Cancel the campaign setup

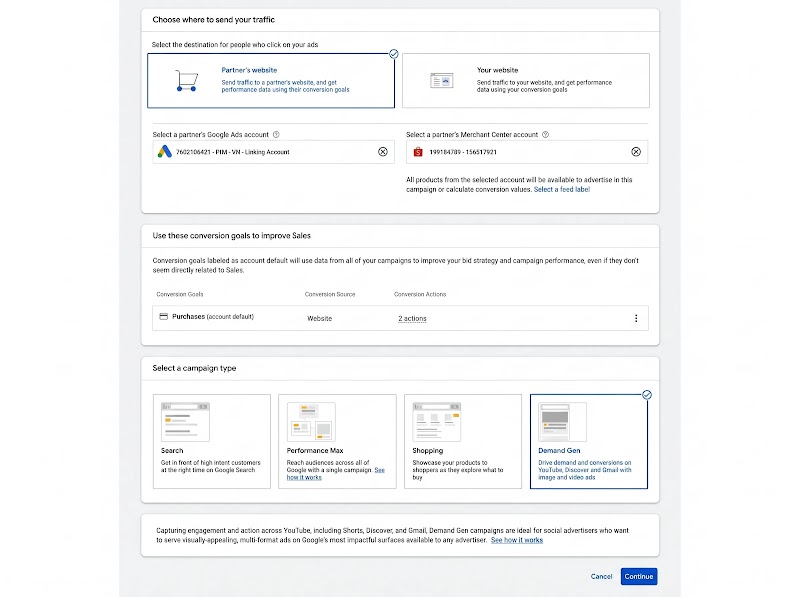pos(601,576)
